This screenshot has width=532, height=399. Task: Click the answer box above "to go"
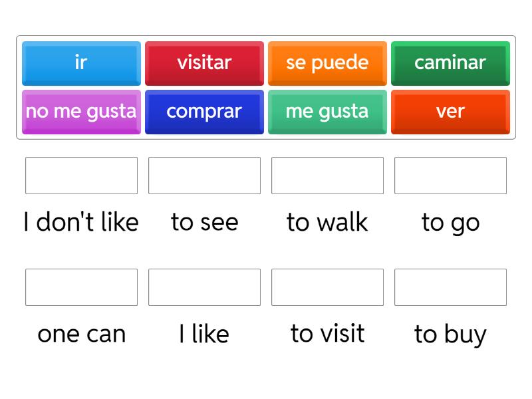pyautogui.click(x=450, y=176)
